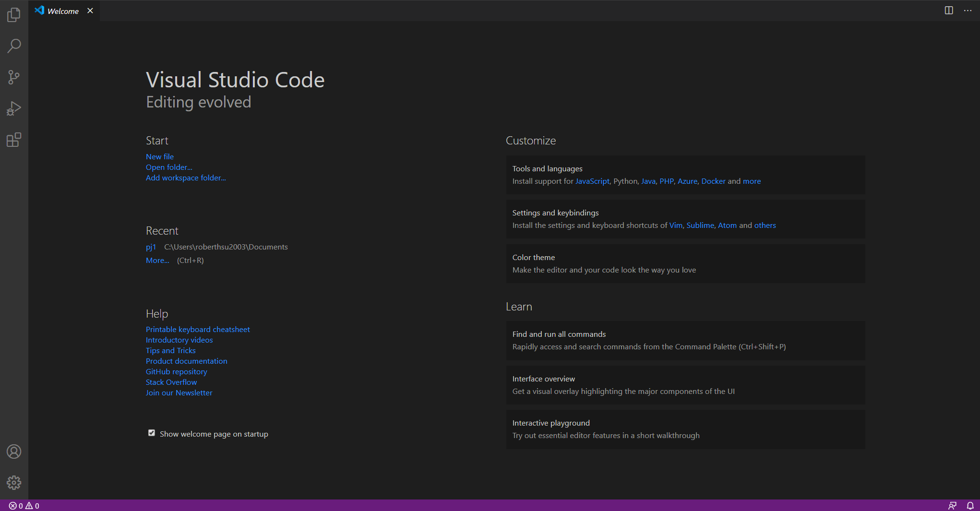Image resolution: width=980 pixels, height=511 pixels.
Task: Open Stack Overflow link
Action: (171, 382)
